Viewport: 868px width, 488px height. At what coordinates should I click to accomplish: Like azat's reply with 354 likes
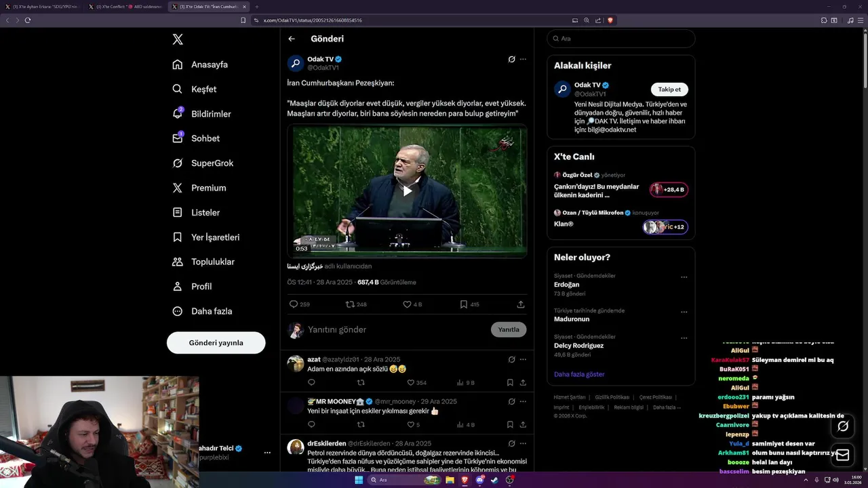point(416,383)
